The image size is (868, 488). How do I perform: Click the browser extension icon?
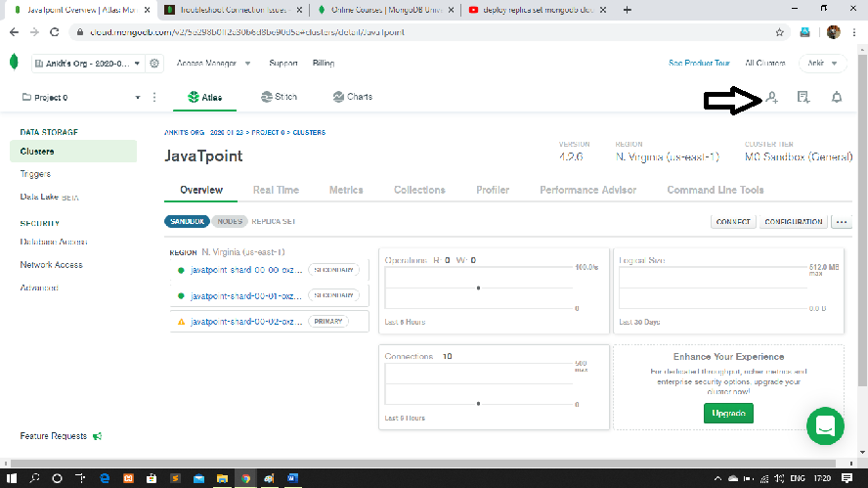804,32
